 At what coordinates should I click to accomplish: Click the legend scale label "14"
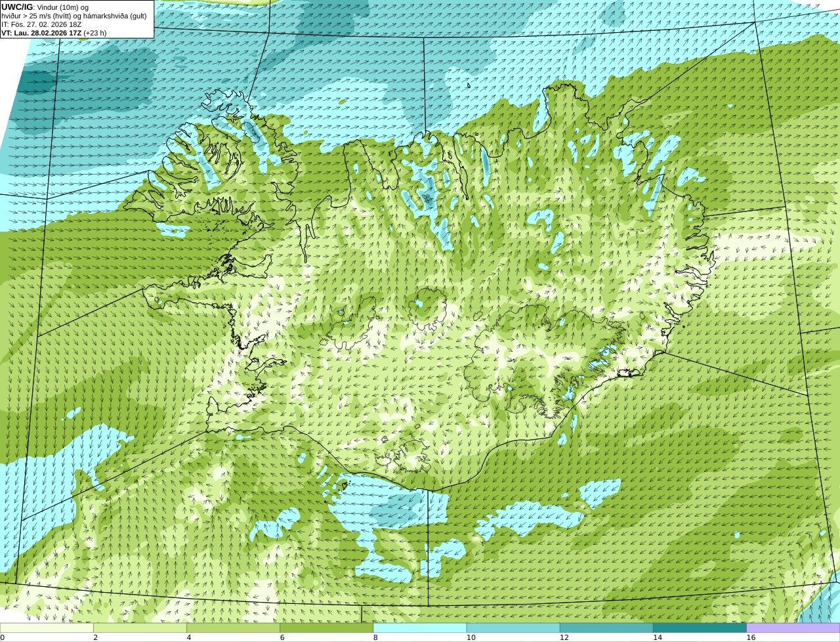point(658,637)
